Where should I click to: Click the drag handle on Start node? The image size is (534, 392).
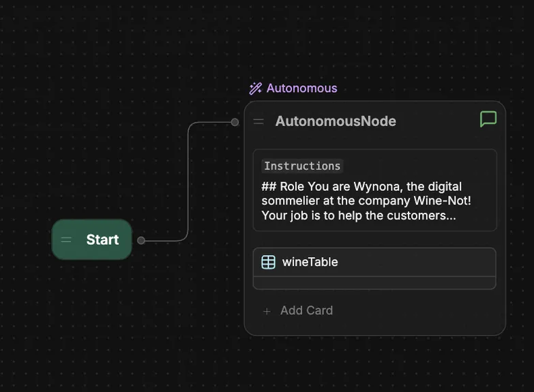[66, 240]
